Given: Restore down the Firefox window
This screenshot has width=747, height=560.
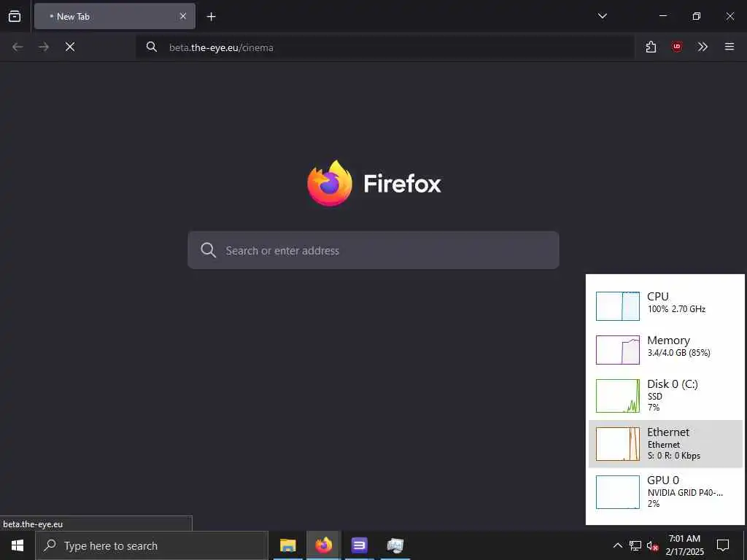Looking at the screenshot, I should (x=697, y=16).
